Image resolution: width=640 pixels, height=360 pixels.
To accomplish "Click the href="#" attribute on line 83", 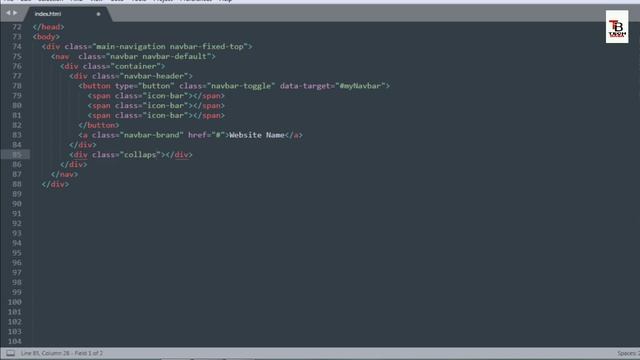I will click(x=207, y=135).
